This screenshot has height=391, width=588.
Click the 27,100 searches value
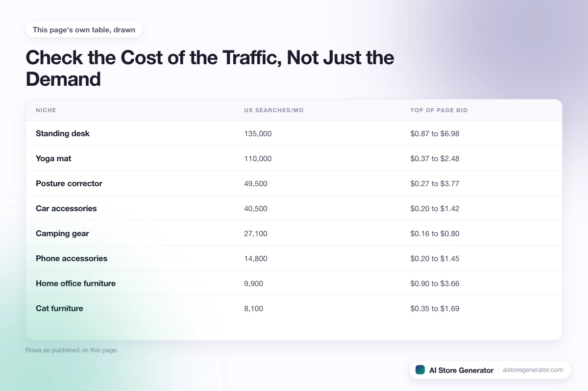coord(256,233)
